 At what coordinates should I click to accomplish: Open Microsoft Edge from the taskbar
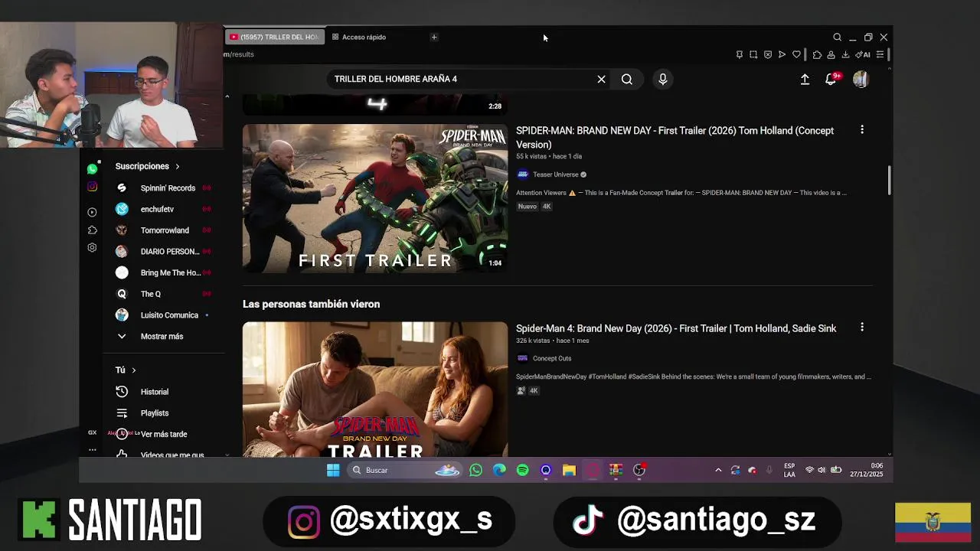pos(499,470)
